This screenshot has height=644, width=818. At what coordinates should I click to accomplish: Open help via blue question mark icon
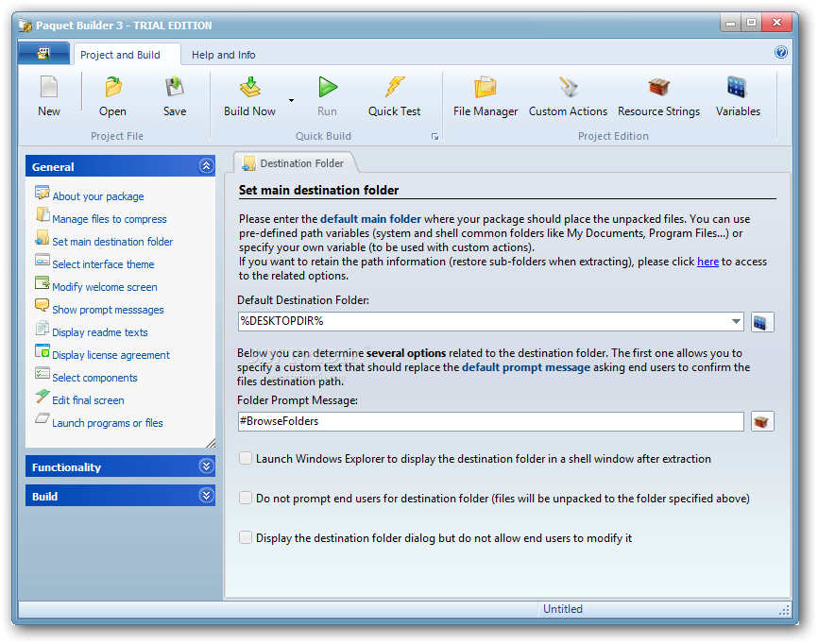781,52
